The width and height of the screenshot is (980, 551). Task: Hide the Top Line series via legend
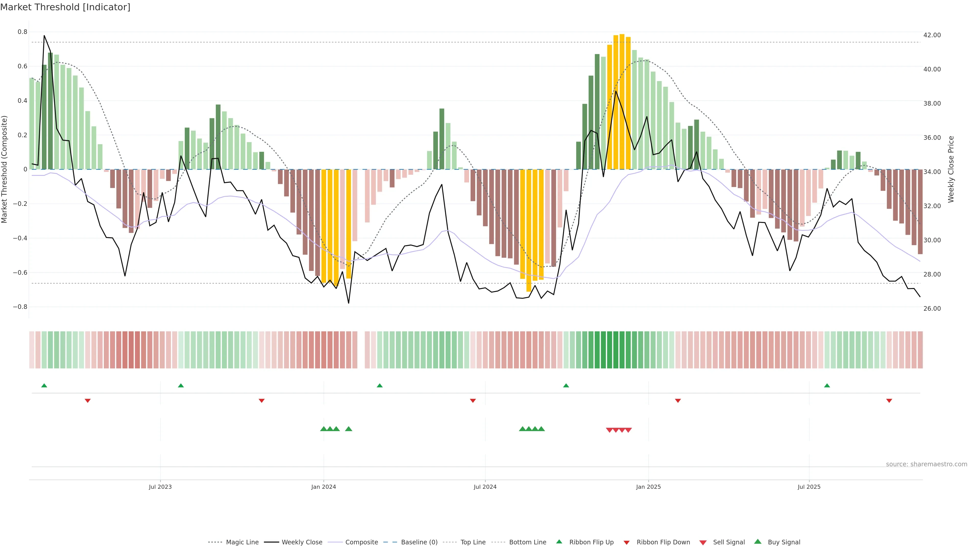(473, 542)
